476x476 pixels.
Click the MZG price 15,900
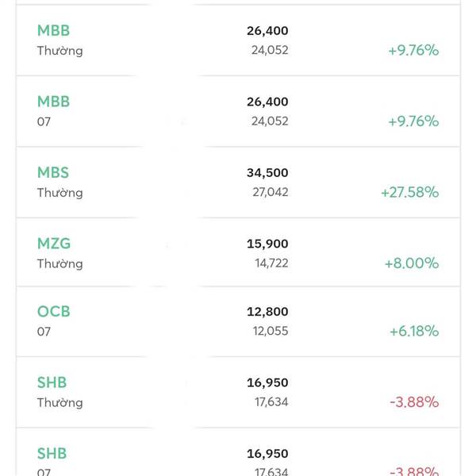[267, 244]
